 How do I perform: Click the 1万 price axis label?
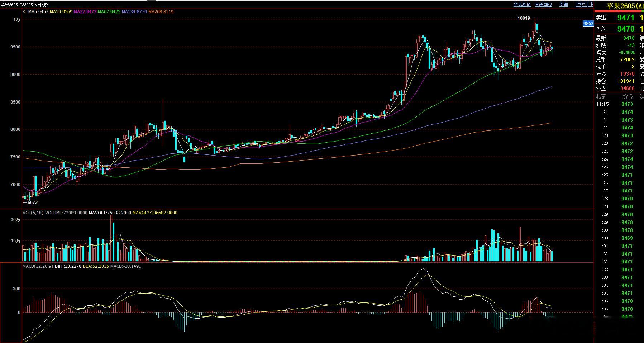pos(17,20)
